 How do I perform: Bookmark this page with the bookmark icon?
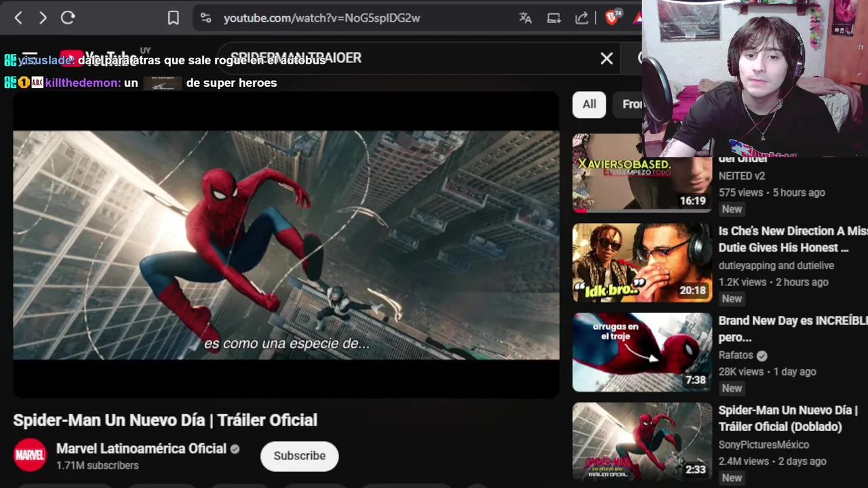point(174,18)
